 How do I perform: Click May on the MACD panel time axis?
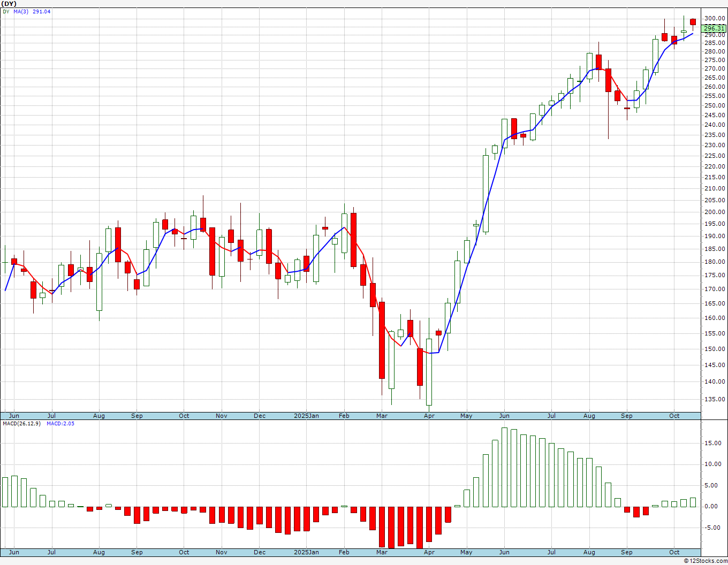(466, 552)
